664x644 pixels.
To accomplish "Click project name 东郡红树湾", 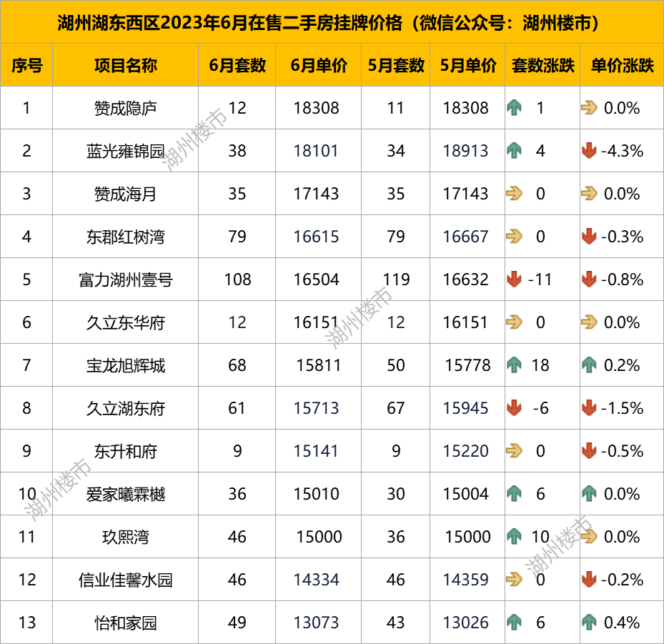I will (125, 237).
